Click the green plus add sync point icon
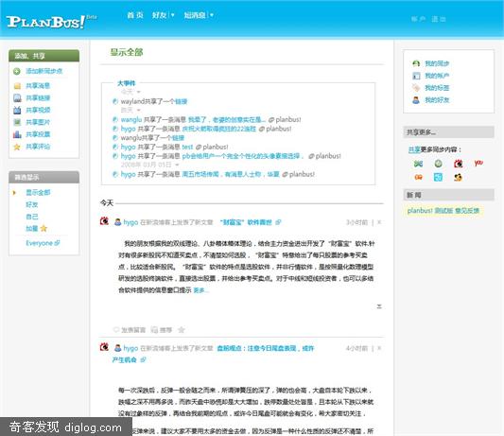The width and height of the screenshot is (504, 436). pos(17,71)
